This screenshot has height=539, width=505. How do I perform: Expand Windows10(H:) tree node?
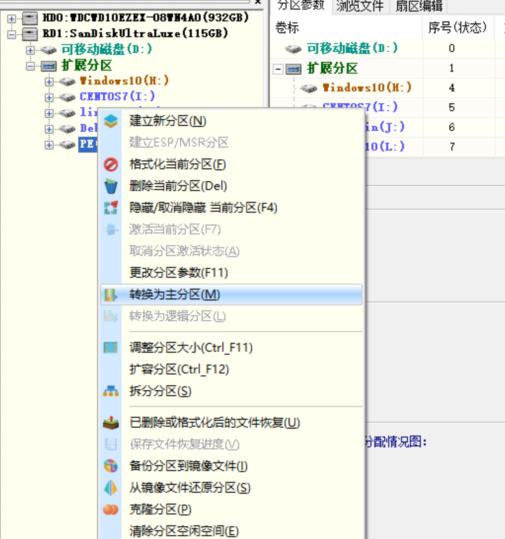point(49,81)
